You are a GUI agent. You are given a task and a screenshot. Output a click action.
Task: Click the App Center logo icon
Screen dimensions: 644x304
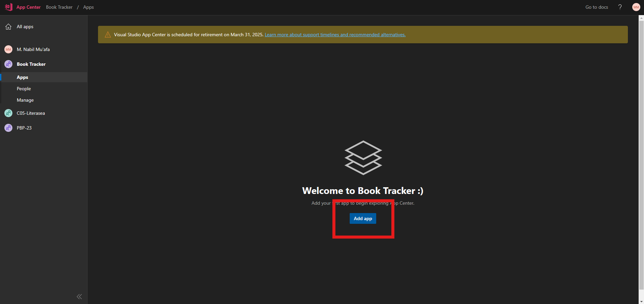coord(9,7)
